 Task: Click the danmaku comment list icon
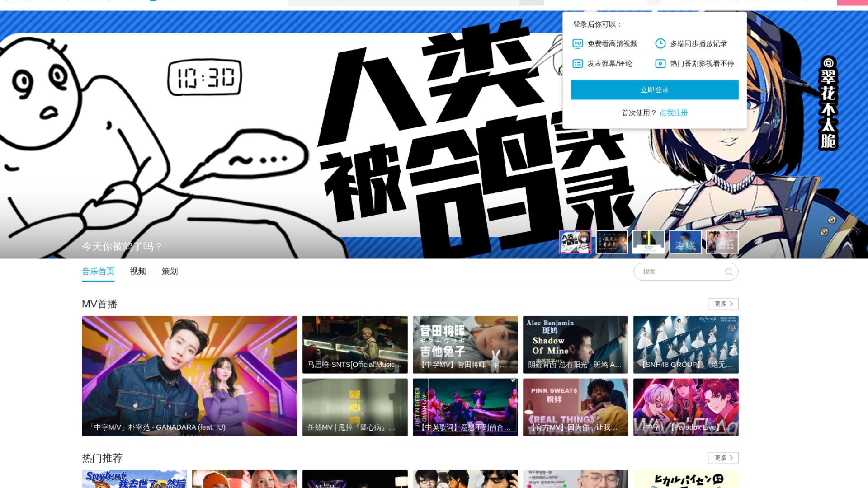577,64
